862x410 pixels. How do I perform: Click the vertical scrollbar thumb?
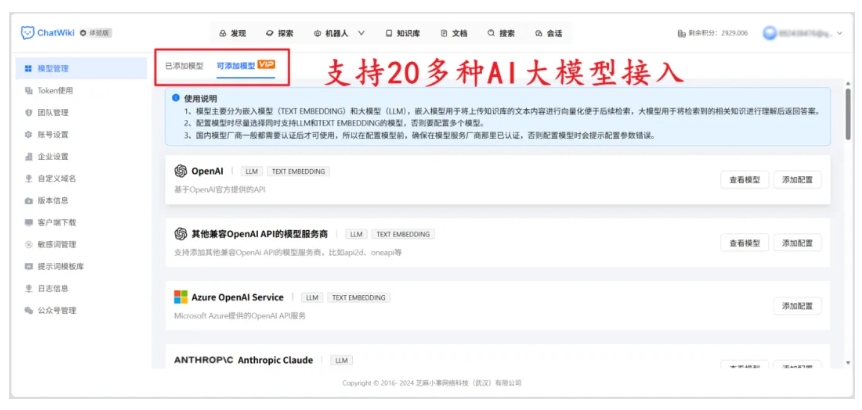pos(848,114)
